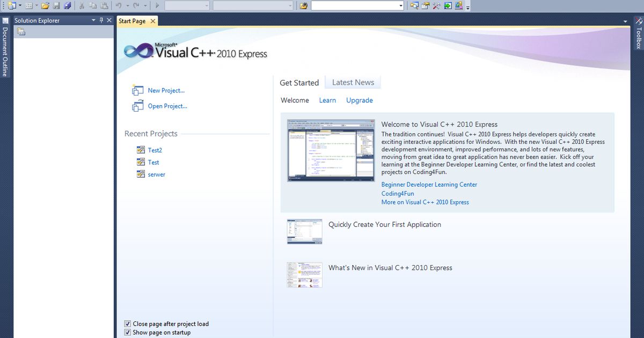Image resolution: width=644 pixels, height=338 pixels.
Task: Open a file using the Open File toolbar icon
Action: coord(45,5)
